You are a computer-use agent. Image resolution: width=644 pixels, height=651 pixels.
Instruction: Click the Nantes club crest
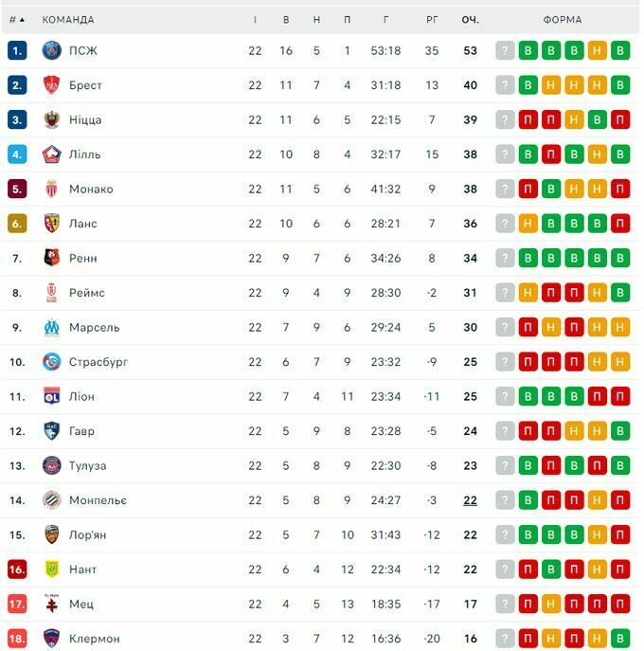pyautogui.click(x=52, y=570)
